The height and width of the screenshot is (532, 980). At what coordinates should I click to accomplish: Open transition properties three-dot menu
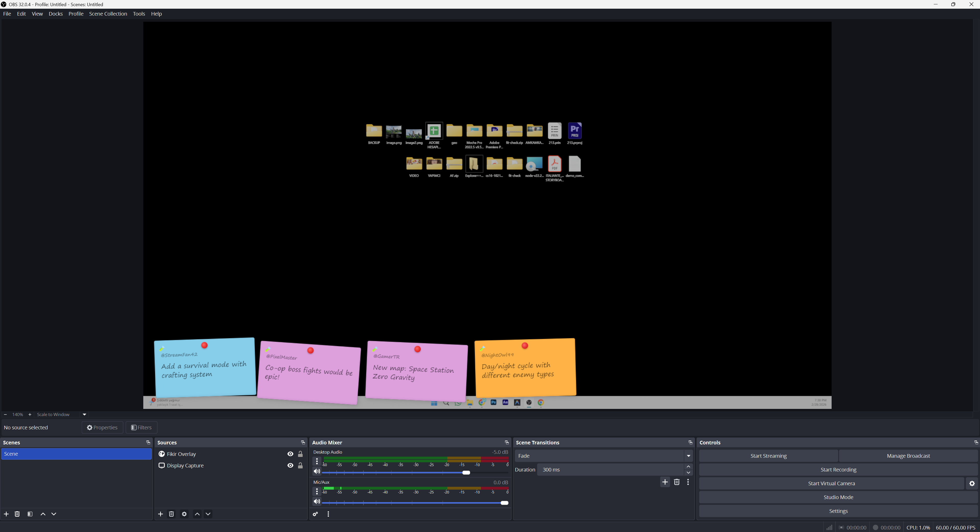pyautogui.click(x=688, y=482)
